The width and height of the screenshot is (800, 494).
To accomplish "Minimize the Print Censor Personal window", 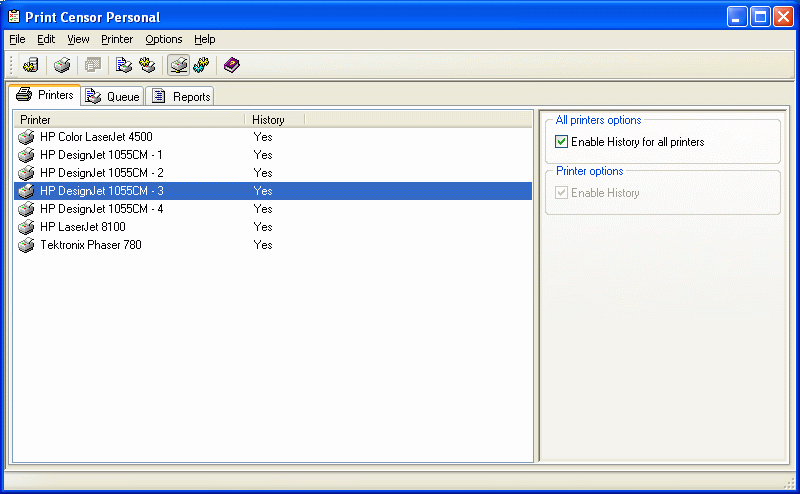I will coord(737,16).
